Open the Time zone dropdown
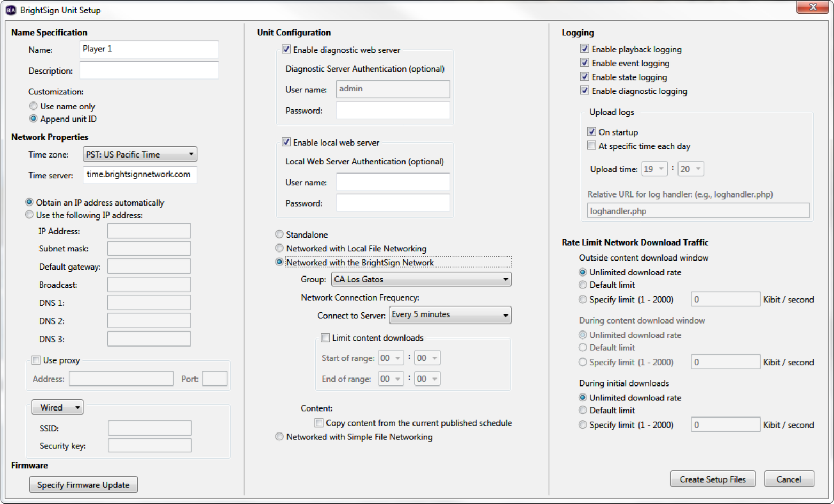 point(140,154)
